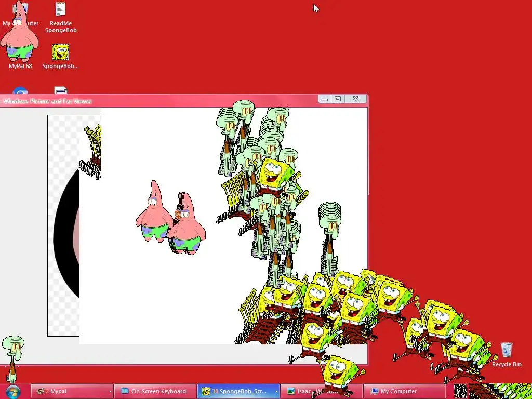The height and width of the screenshot is (399, 532).
Task: Expand the Mypal taskbar group arrow
Action: (x=110, y=392)
